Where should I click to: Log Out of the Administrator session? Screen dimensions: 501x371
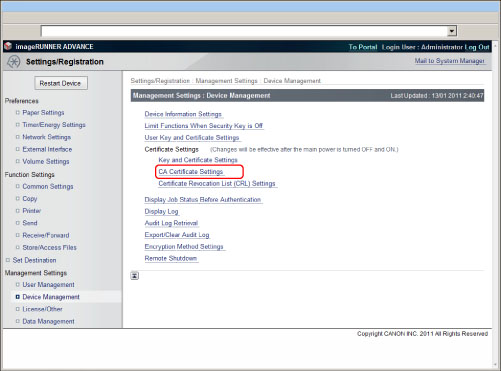point(477,47)
